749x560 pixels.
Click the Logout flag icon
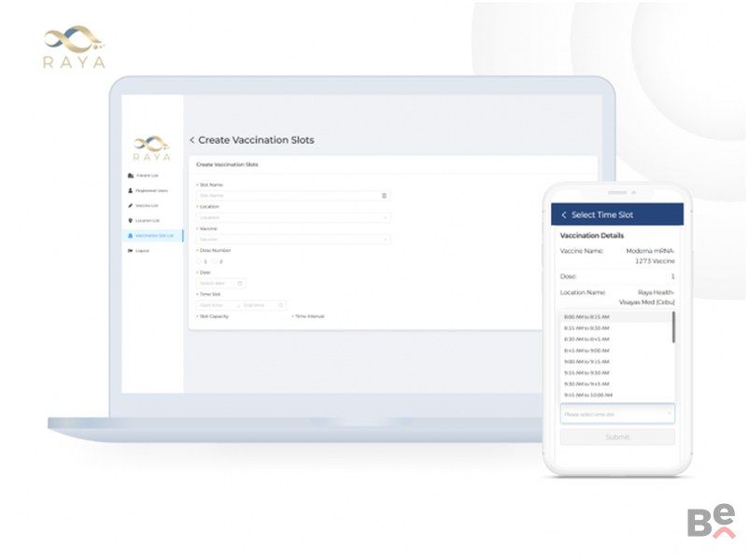click(x=130, y=251)
